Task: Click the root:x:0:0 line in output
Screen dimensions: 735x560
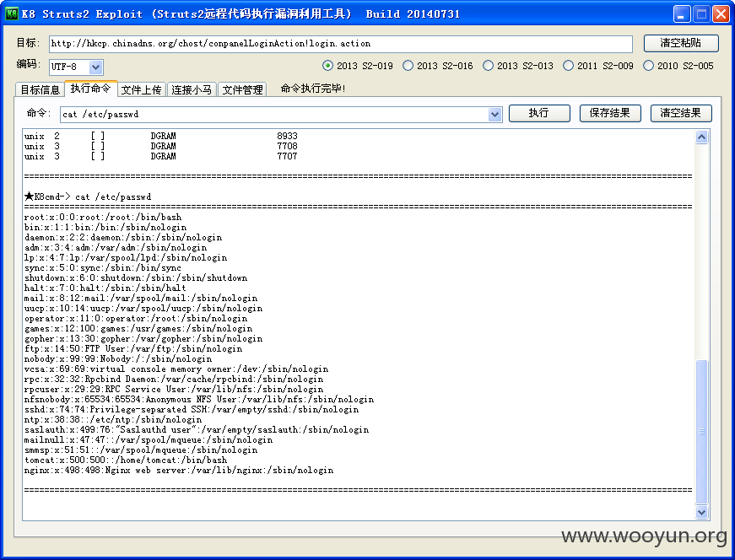Action: [103, 217]
